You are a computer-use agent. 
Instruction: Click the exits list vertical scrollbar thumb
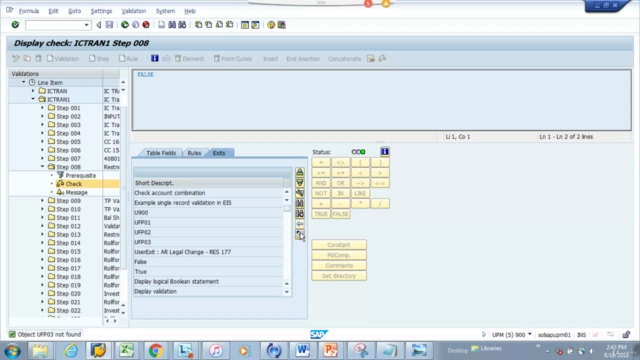287,208
